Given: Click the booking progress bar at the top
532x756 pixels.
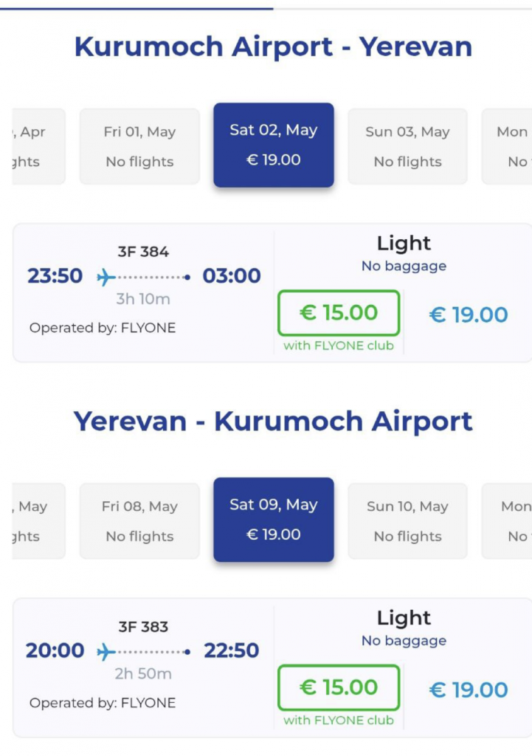Looking at the screenshot, I should click(137, 8).
